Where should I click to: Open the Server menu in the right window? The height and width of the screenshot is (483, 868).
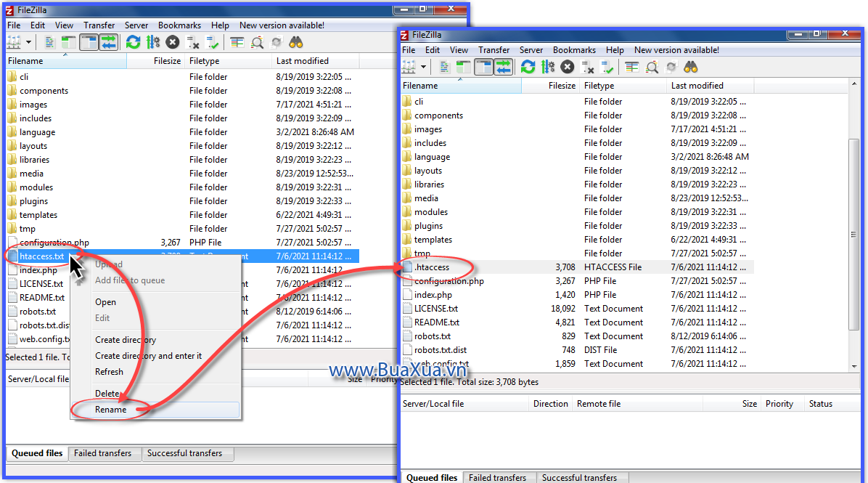click(531, 50)
